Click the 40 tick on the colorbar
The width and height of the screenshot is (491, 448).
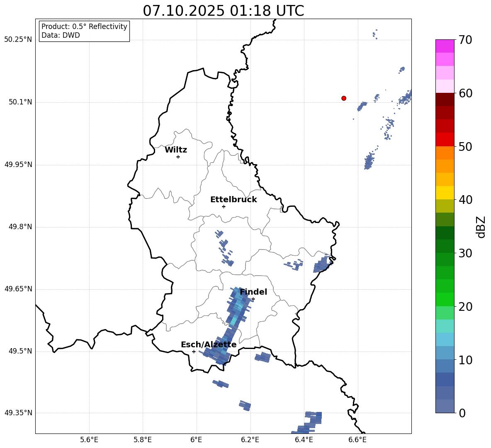pos(465,200)
